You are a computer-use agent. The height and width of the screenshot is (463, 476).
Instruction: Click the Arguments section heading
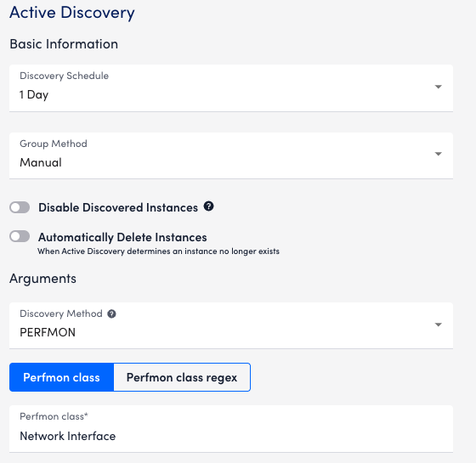42,279
